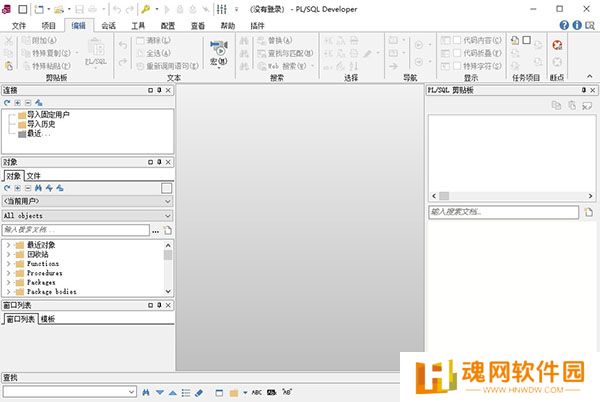Image resolution: width=600 pixels, height=402 pixels.
Task: Click the PL/SQL 剪贴板 search input field
Action: 504,212
